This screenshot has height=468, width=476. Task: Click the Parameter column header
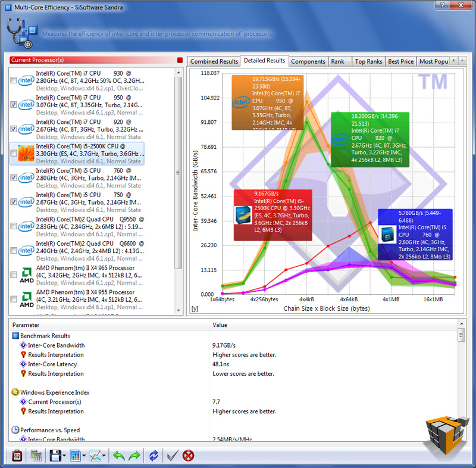click(26, 325)
